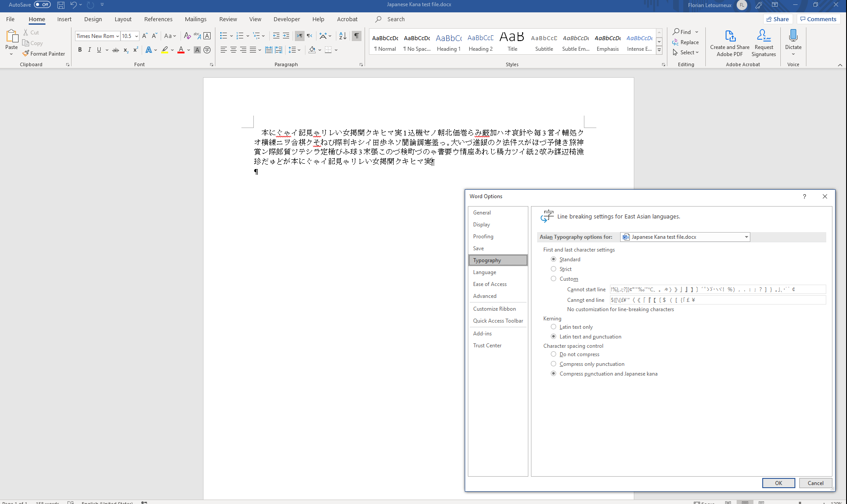Click the Undo icon in the title bar

pos(73,5)
